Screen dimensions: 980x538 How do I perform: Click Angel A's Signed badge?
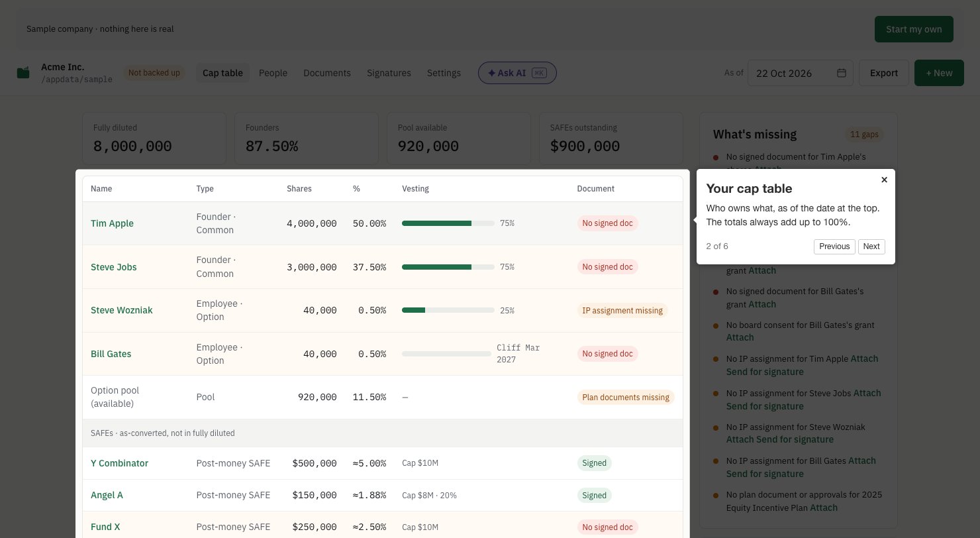[594, 495]
